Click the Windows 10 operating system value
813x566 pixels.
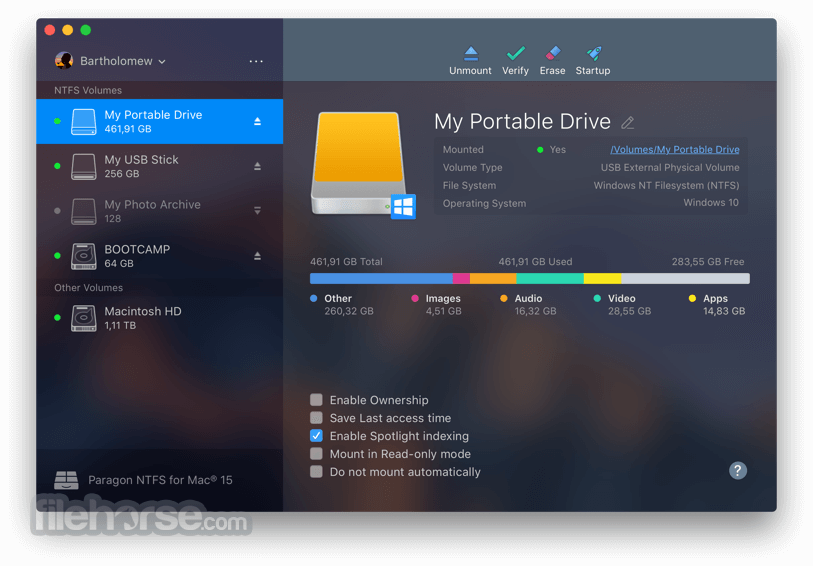click(711, 203)
